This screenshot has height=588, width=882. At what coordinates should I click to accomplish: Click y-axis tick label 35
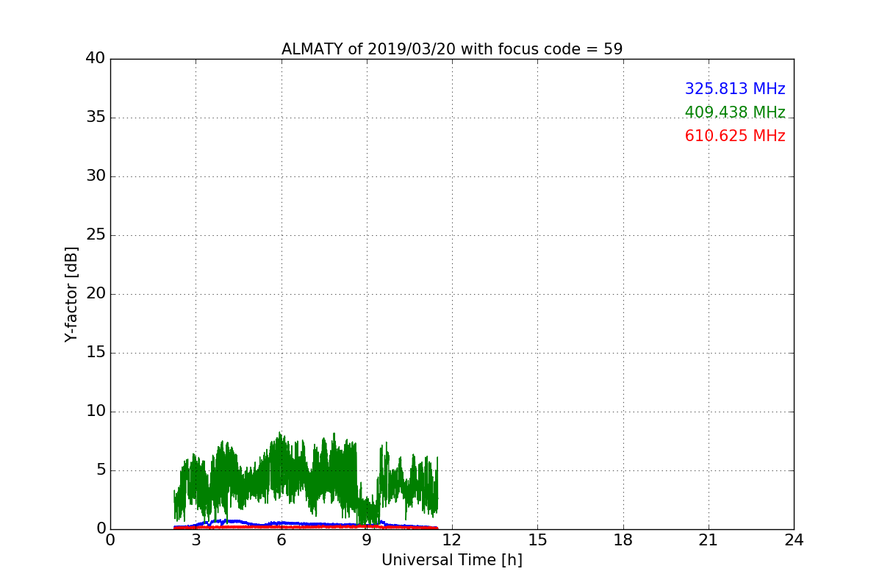[96, 118]
